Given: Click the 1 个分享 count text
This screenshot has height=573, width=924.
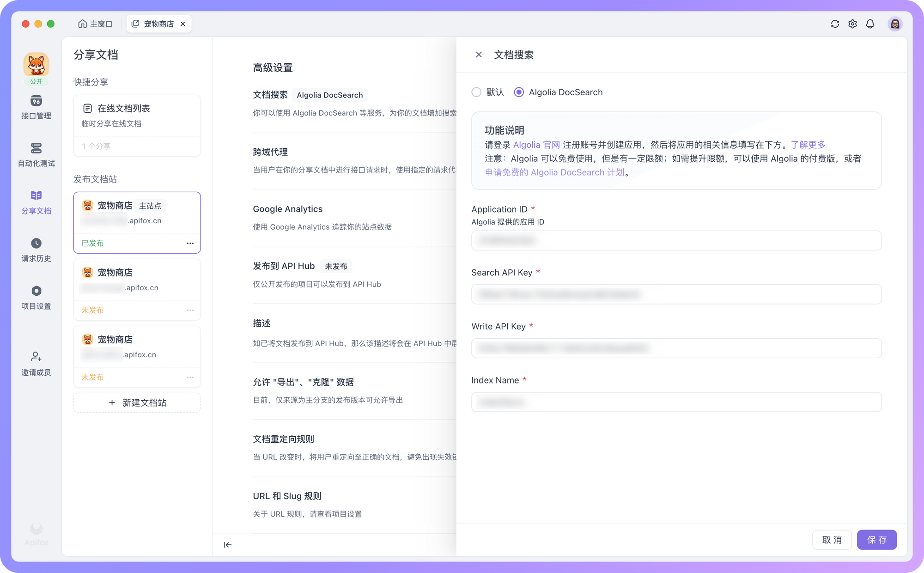Looking at the screenshot, I should tap(96, 146).
